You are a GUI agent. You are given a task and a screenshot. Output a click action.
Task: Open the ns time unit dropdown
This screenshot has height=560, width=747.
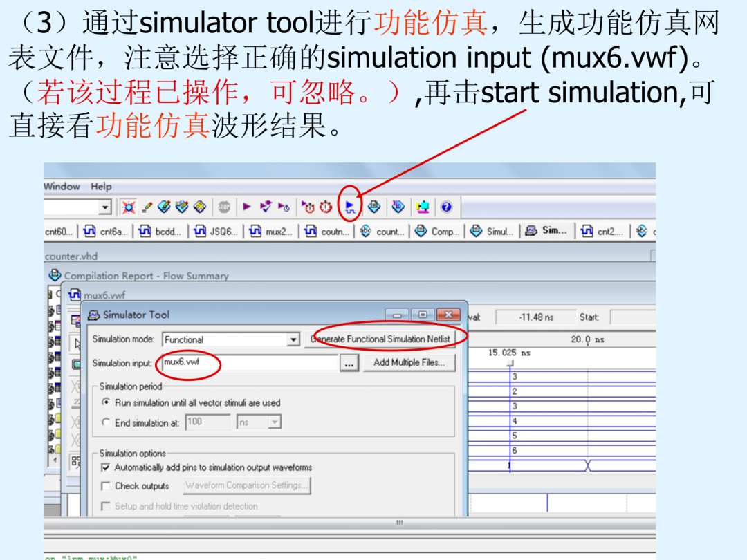click(275, 422)
